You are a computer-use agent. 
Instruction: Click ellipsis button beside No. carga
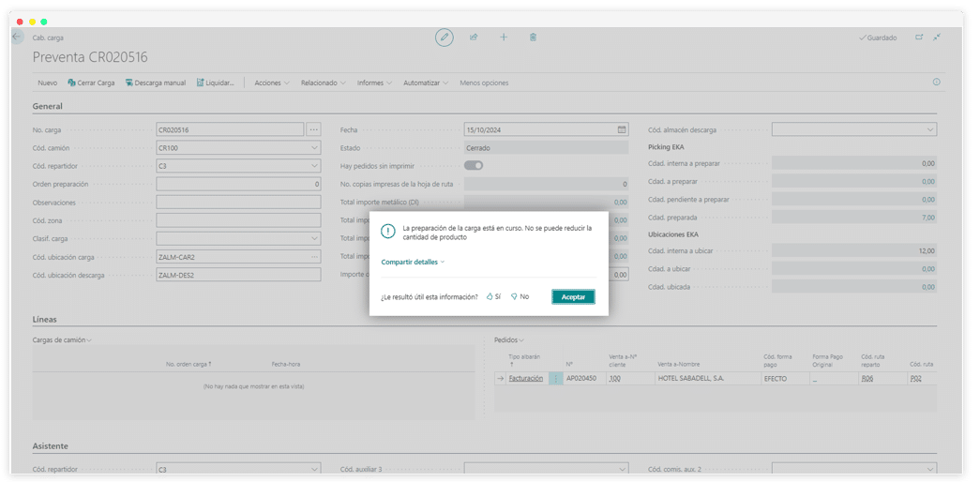point(313,129)
